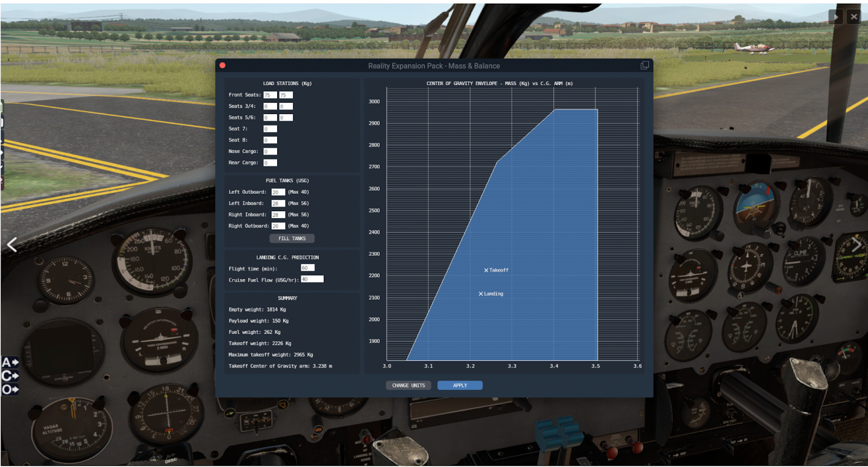Screen dimensions: 868x467
Task: Click the window title 'Reality Expansion Pack - Mass & Balance'
Action: pos(434,66)
